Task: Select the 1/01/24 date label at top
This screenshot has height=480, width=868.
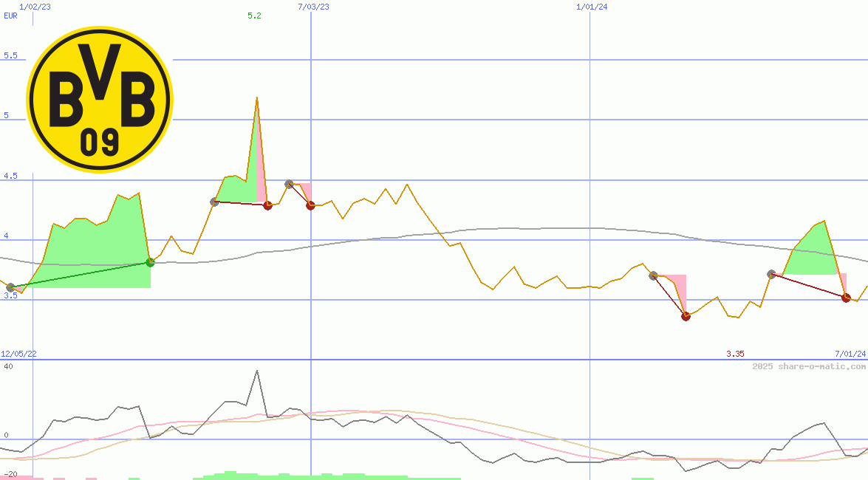Action: (592, 7)
